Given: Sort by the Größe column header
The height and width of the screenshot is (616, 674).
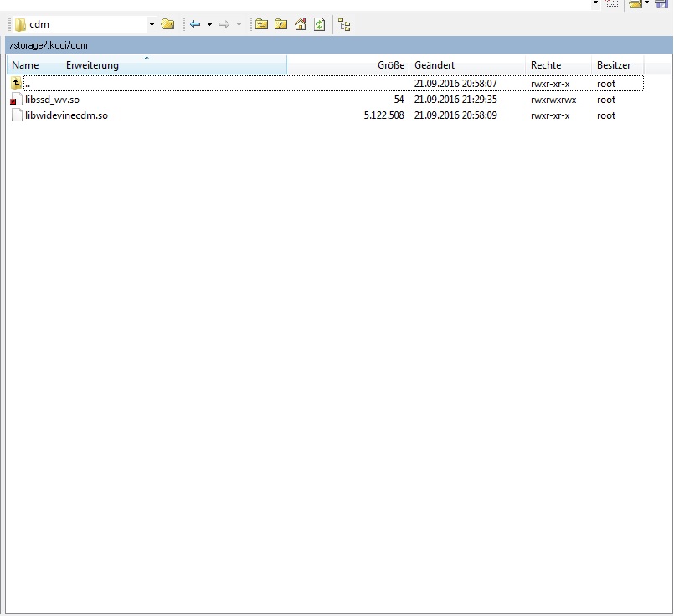Looking at the screenshot, I should [391, 65].
